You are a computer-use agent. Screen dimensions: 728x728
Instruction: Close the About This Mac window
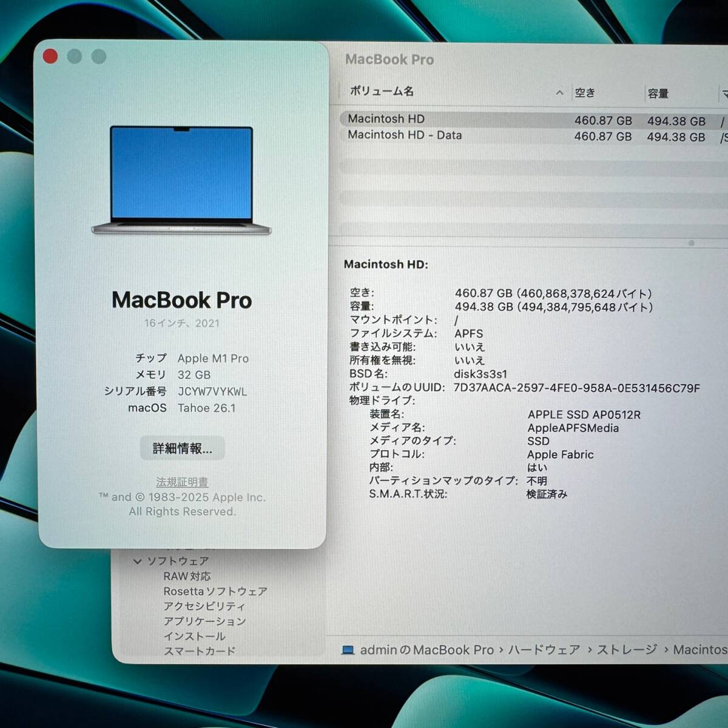(x=50, y=56)
